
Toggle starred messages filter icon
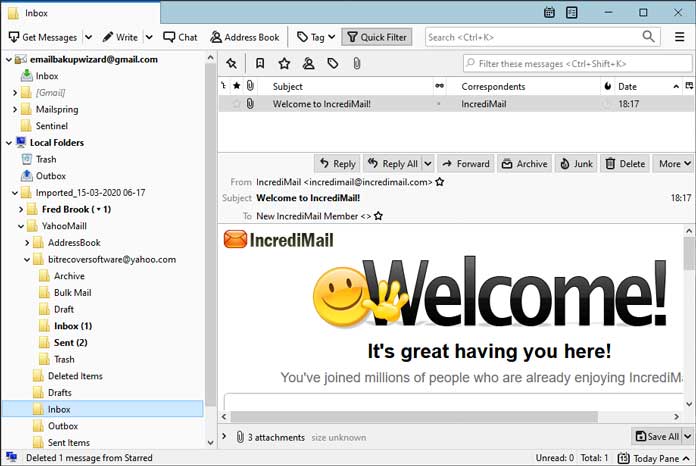pyautogui.click(x=284, y=64)
